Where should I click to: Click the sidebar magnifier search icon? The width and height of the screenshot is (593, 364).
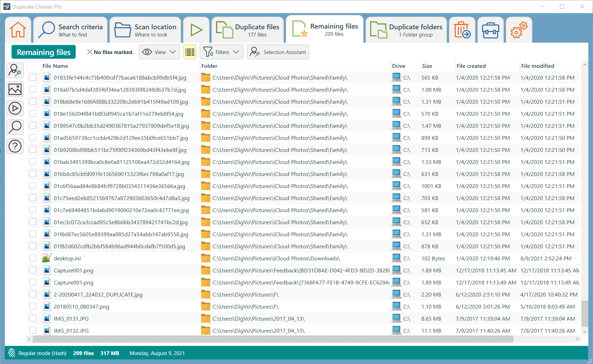click(15, 127)
